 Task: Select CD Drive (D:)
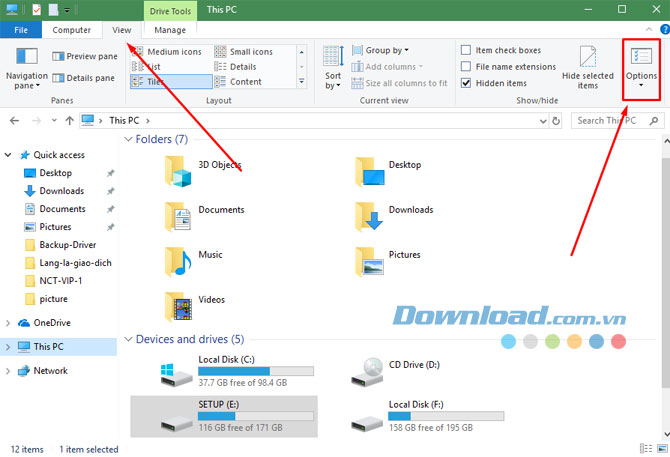click(395, 372)
